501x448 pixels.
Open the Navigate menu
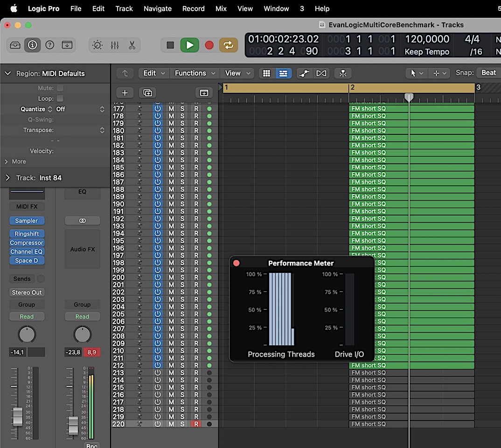158,8
